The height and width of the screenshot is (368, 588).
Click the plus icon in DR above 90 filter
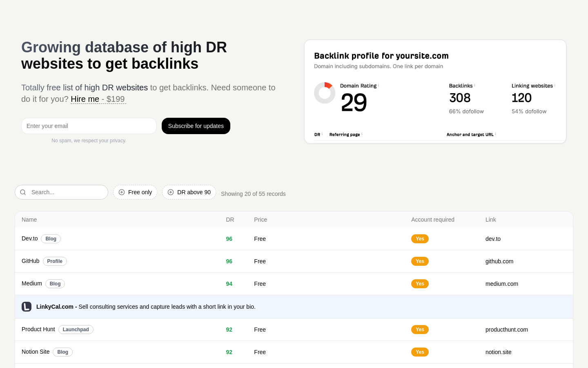click(x=171, y=192)
